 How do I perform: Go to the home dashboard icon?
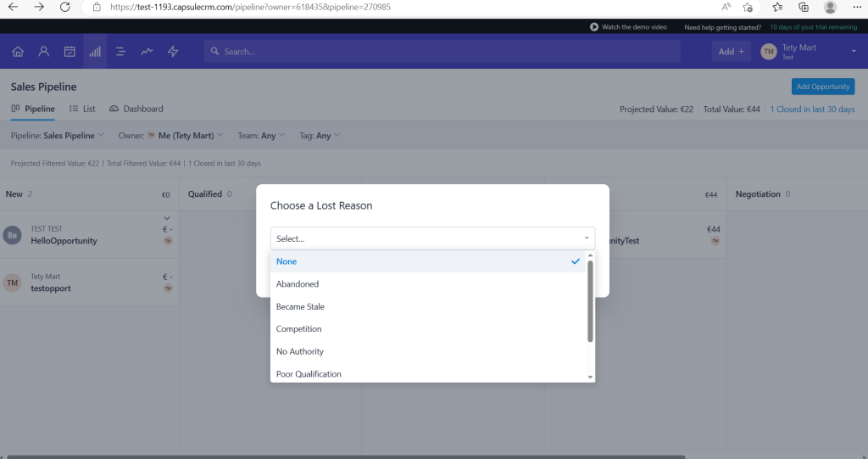coord(18,52)
